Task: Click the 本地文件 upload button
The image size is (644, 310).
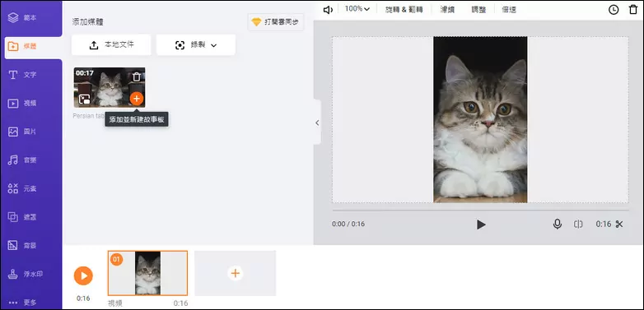Action: coord(111,44)
